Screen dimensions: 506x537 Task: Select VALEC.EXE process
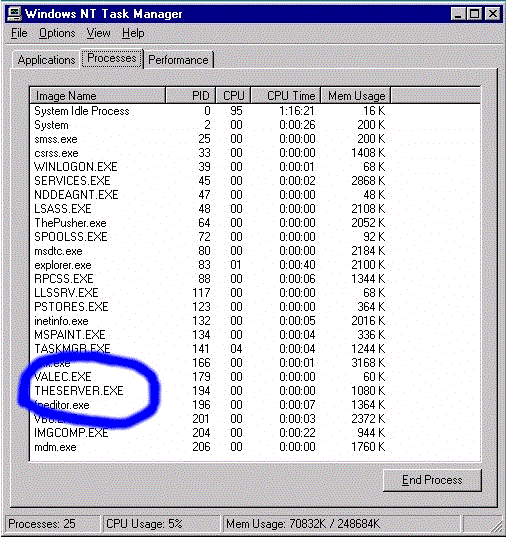pyautogui.click(x=210, y=377)
